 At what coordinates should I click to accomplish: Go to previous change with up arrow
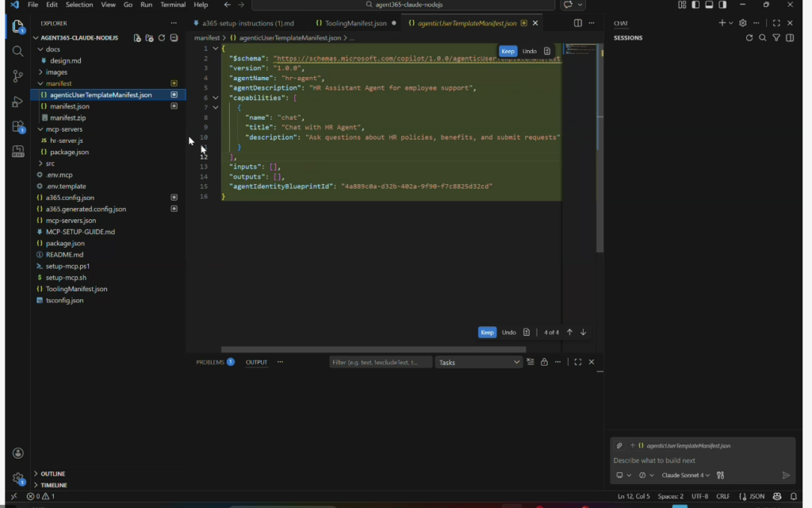(x=569, y=333)
